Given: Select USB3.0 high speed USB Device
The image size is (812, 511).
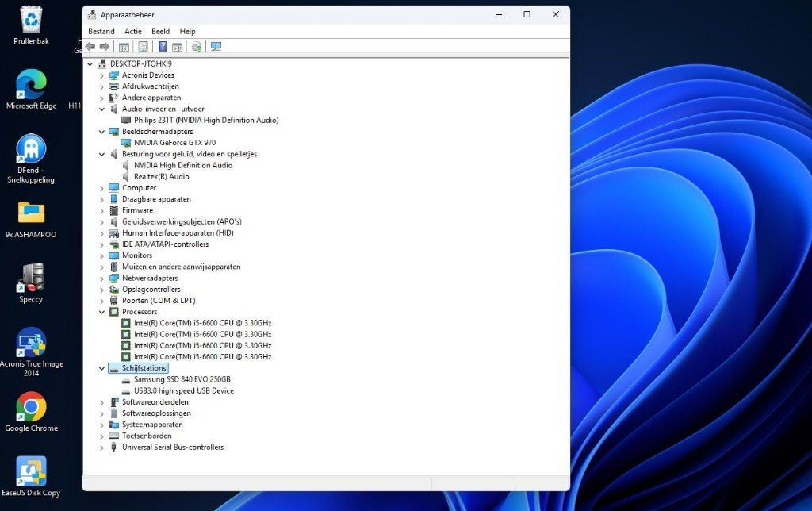Looking at the screenshot, I should (184, 390).
